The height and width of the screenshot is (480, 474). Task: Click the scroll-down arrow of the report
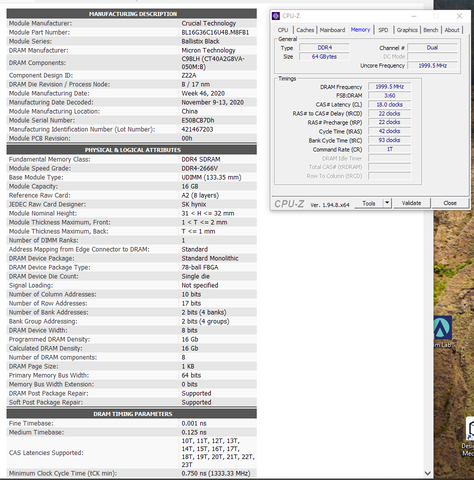(x=428, y=473)
